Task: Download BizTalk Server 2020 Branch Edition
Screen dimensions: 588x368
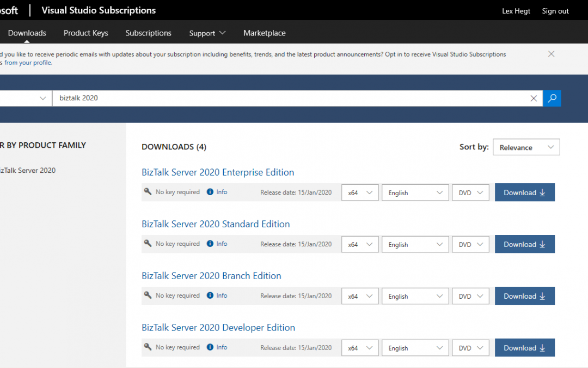Action: [x=525, y=296]
